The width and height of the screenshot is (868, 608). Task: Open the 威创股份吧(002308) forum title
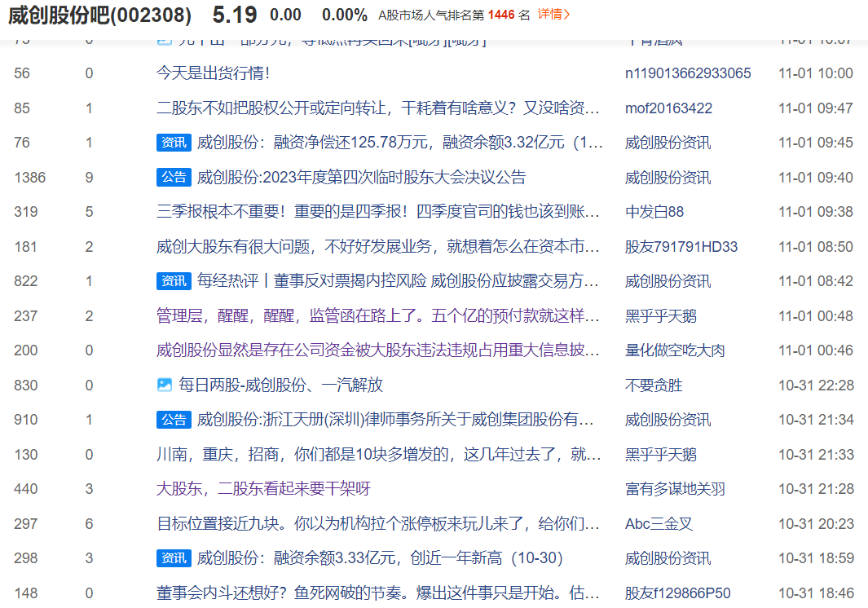click(99, 15)
